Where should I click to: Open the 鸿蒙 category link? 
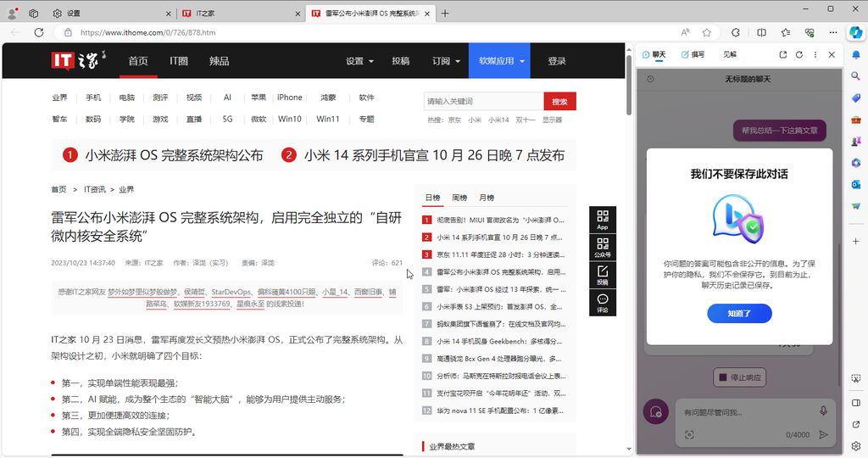point(328,98)
